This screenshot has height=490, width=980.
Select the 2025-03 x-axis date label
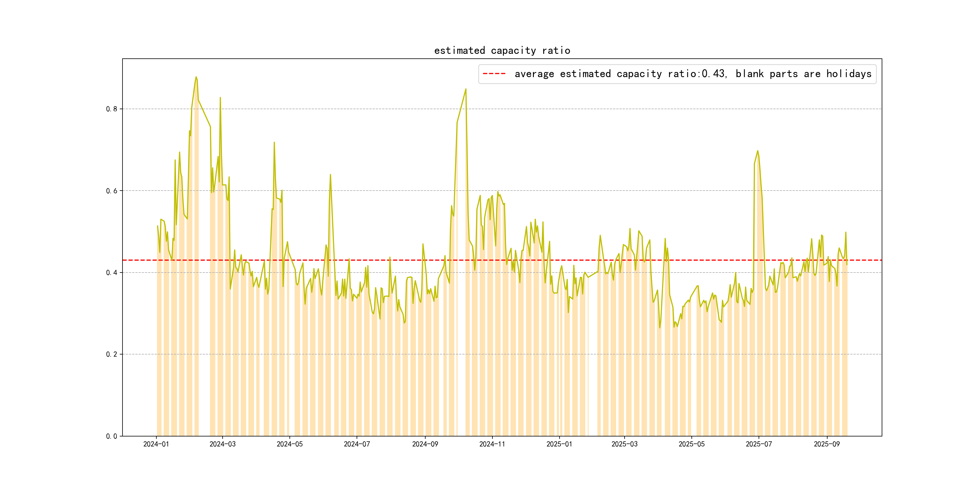pyautogui.click(x=624, y=444)
